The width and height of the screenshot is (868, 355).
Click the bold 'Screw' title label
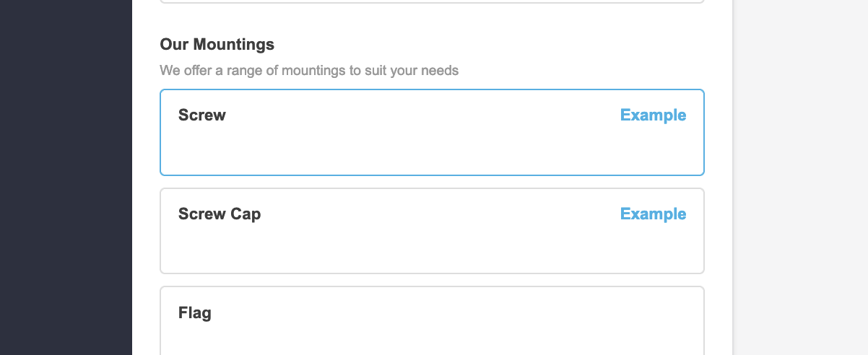pyautogui.click(x=202, y=115)
